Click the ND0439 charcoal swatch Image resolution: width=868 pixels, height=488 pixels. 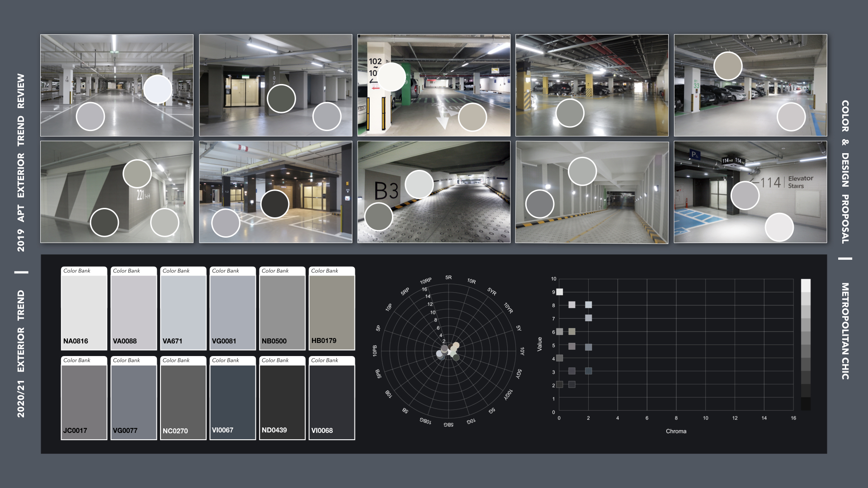pos(282,398)
